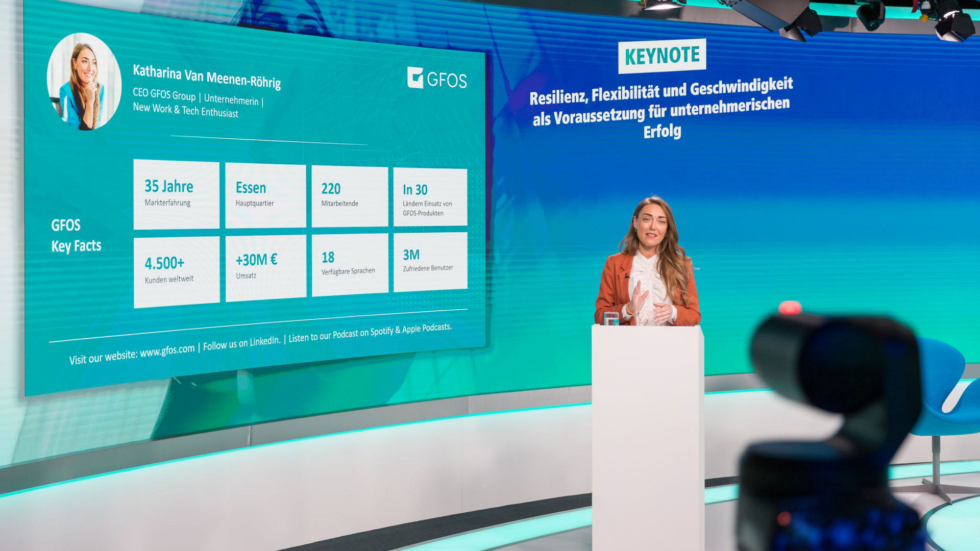Click the '3M' Zufriedene Benutzer tile
The image size is (980, 551).
(x=430, y=262)
